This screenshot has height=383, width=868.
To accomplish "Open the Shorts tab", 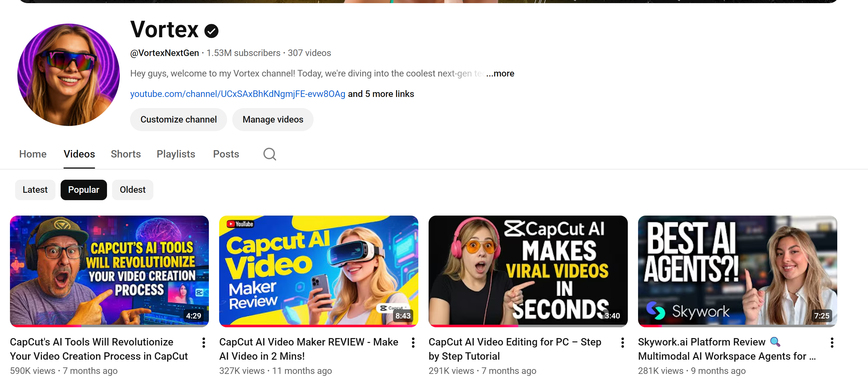I will tap(126, 154).
